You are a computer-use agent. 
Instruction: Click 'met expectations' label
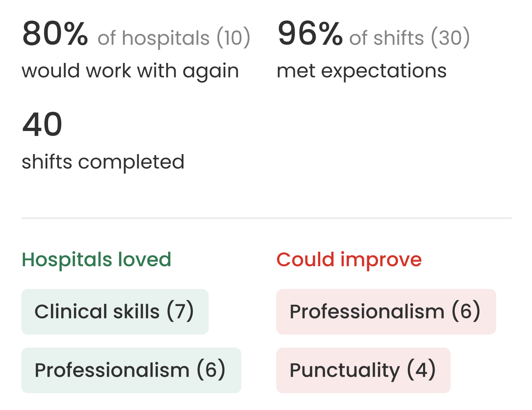point(361,71)
